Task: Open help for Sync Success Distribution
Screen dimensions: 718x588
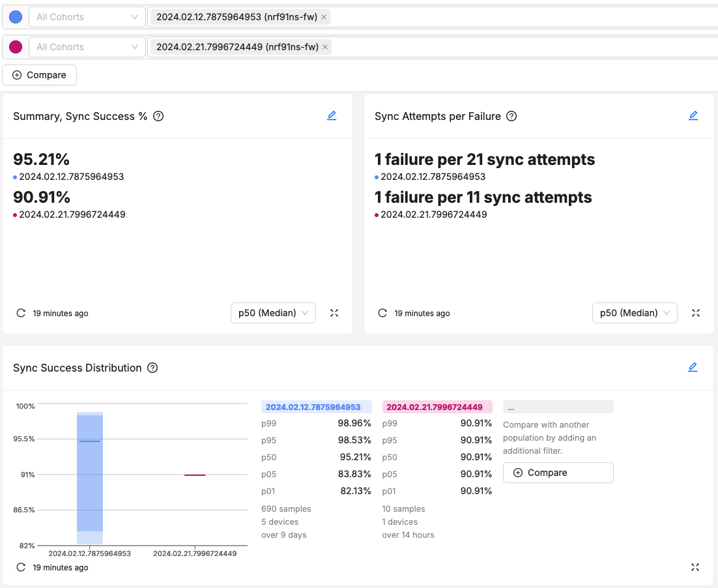Action: [152, 368]
